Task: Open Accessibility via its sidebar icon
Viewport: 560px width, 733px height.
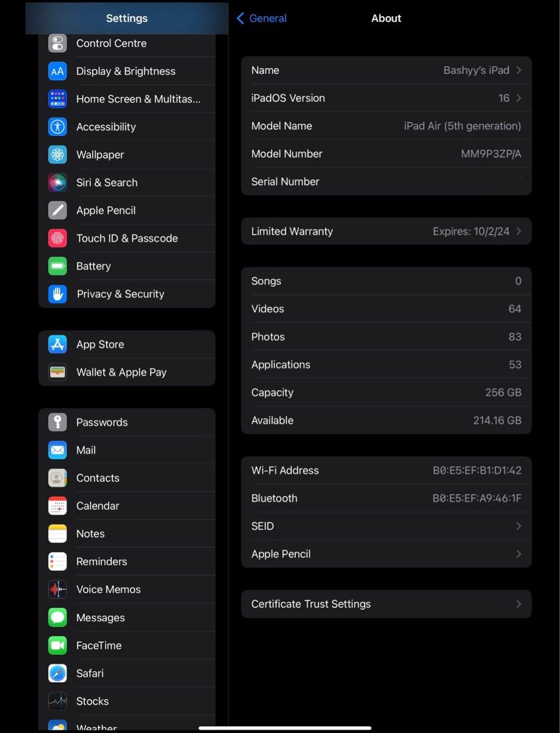Action: click(57, 126)
